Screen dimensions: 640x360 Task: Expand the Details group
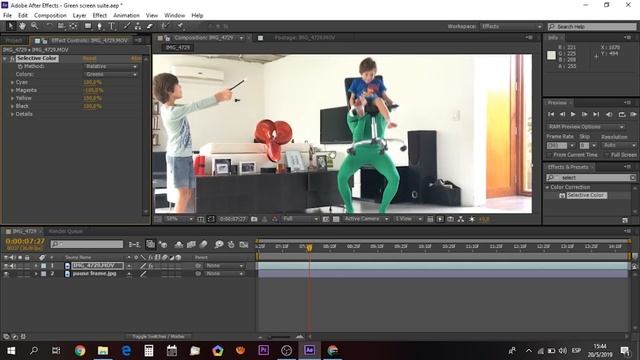(x=12, y=114)
